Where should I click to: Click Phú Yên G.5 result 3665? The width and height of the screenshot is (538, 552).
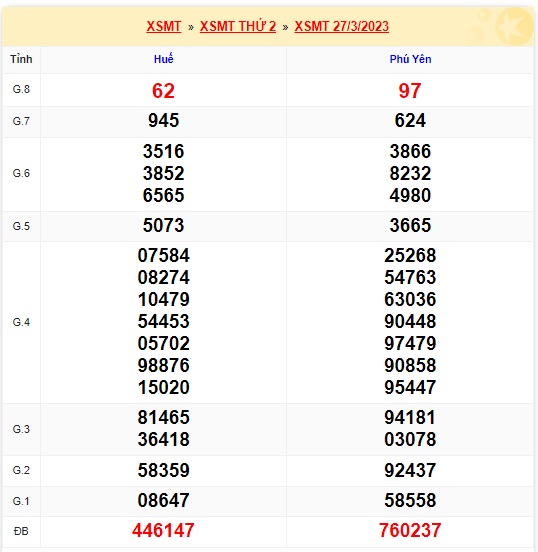[410, 225]
